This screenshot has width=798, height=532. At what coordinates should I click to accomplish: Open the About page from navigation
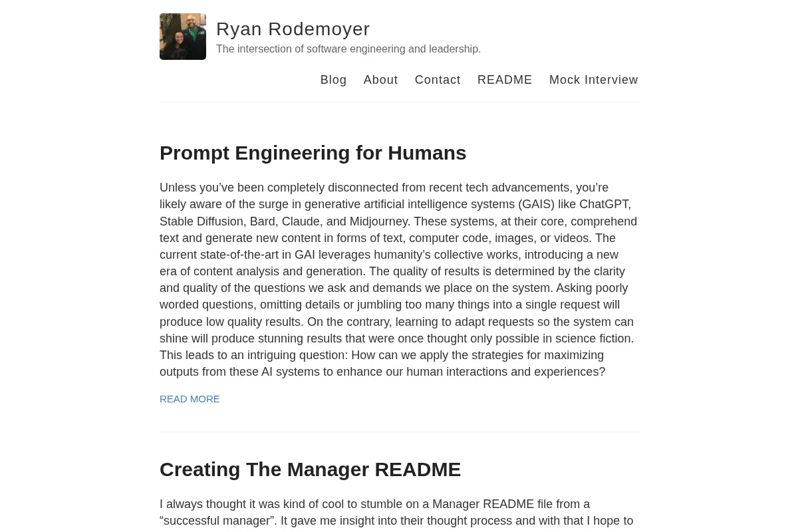[380, 80]
